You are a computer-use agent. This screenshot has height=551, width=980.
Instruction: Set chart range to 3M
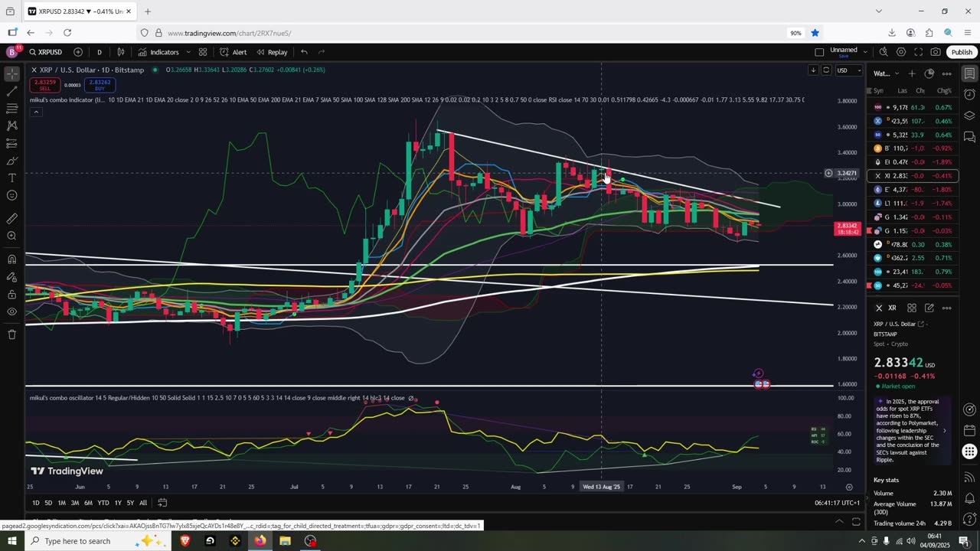[75, 503]
